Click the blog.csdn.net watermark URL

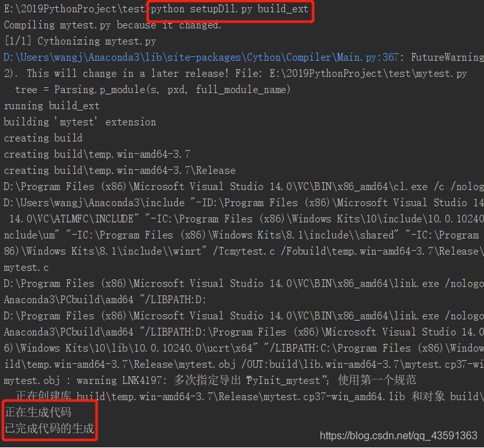tap(399, 436)
